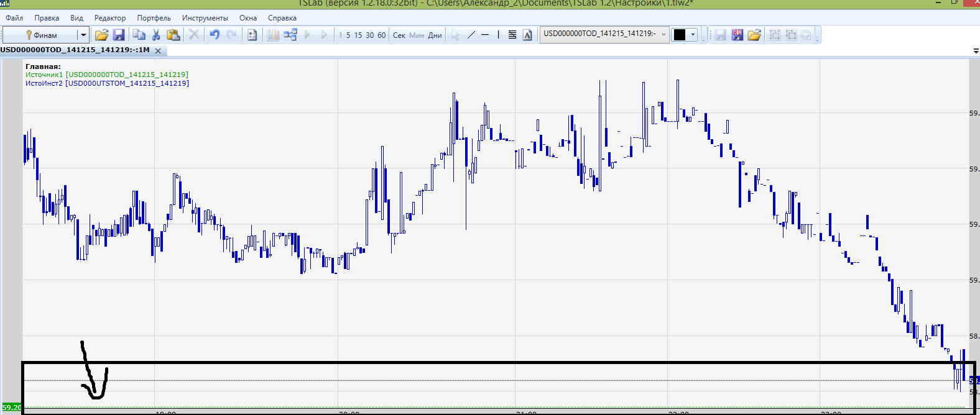
Task: Click the black color swatch in toolbar
Action: (x=680, y=35)
